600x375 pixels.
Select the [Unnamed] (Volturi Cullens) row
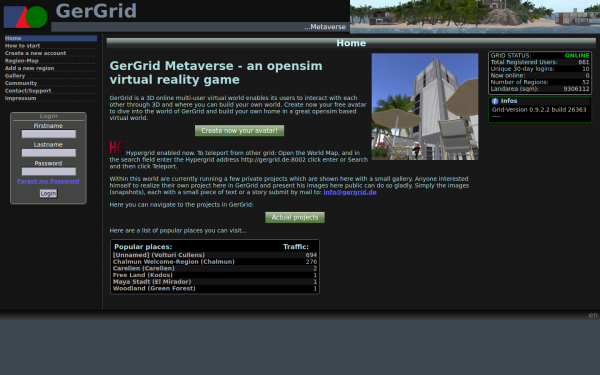215,255
